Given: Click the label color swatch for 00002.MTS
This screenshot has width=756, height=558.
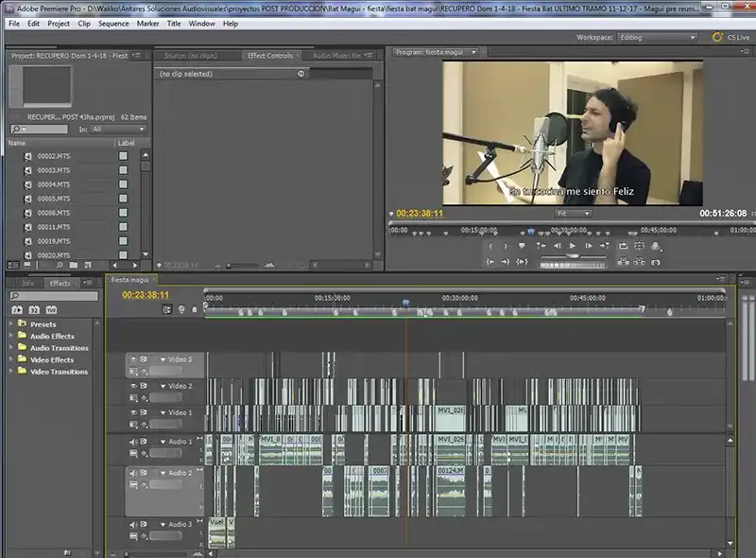Looking at the screenshot, I should pyautogui.click(x=123, y=156).
